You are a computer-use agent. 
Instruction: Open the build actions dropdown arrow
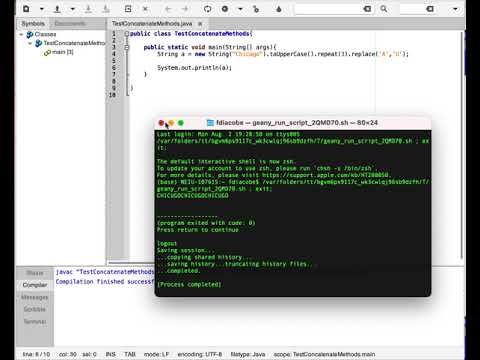[240, 9]
